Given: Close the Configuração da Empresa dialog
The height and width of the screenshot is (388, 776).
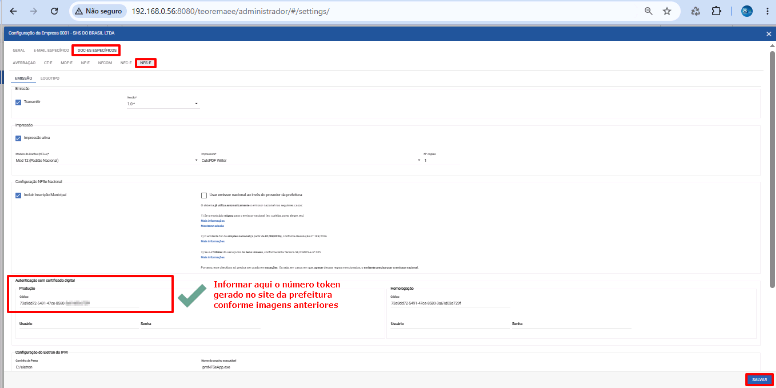Looking at the screenshot, I should tap(768, 33).
